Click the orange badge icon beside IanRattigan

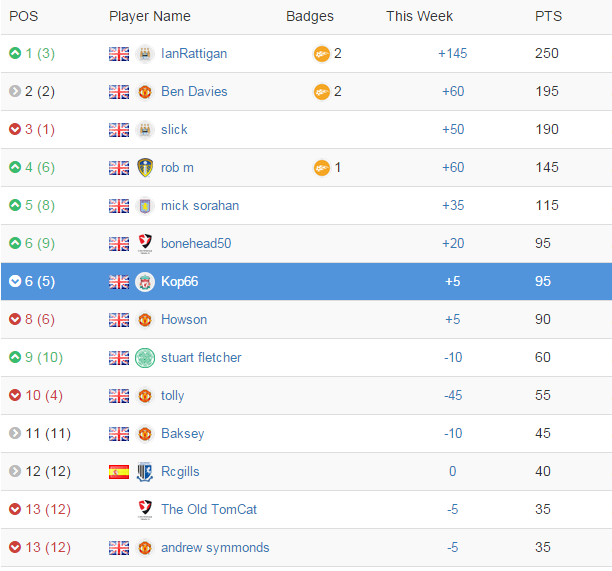tap(322, 54)
